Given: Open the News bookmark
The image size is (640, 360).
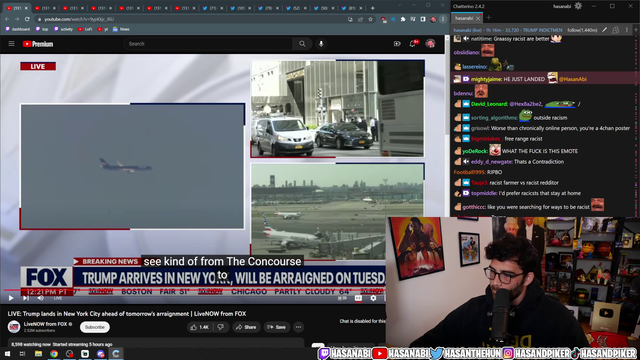Looking at the screenshot, I should pyautogui.click(x=121, y=29).
